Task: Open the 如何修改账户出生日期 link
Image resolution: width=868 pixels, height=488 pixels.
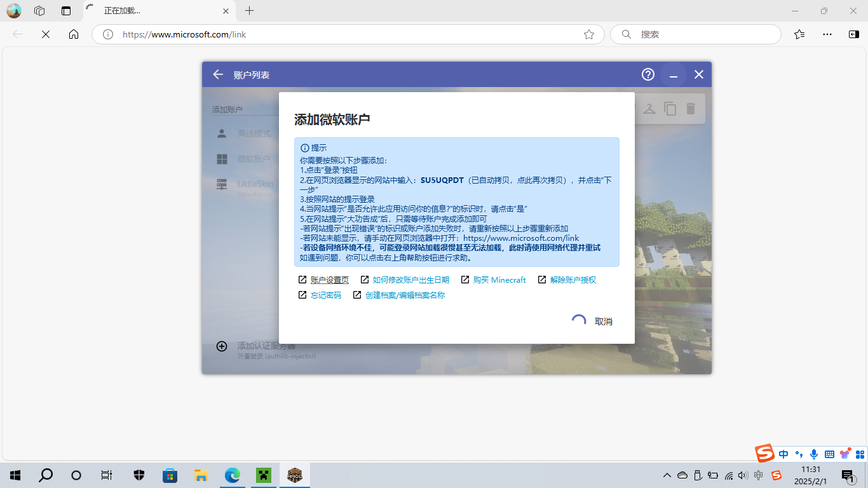Action: tap(410, 280)
